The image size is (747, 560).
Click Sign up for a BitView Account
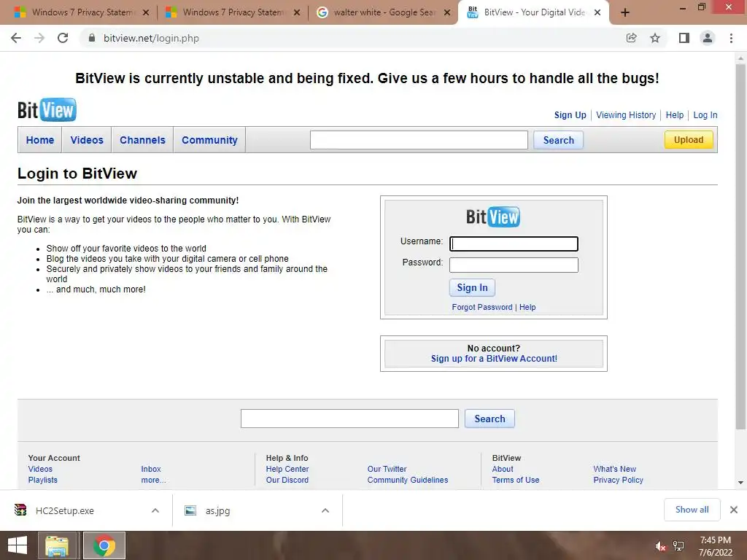click(494, 359)
